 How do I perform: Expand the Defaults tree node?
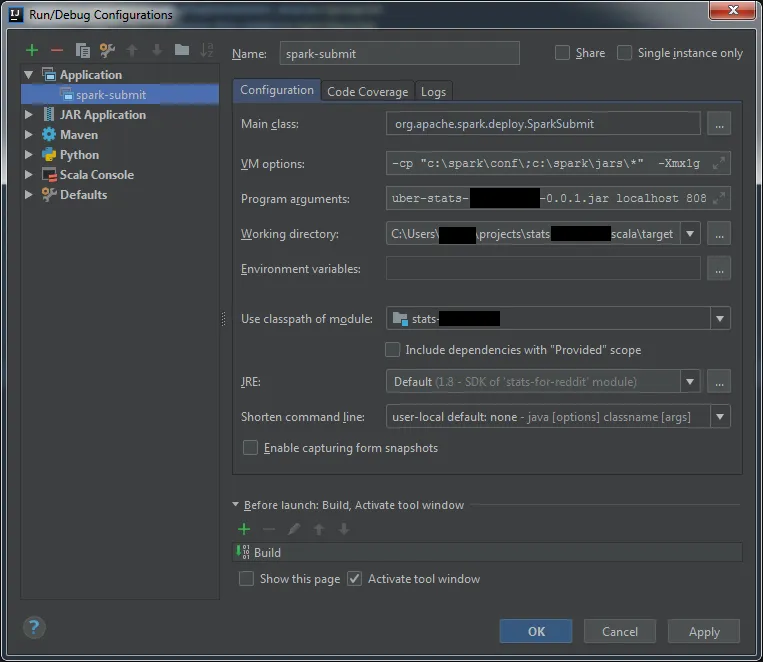[29, 194]
